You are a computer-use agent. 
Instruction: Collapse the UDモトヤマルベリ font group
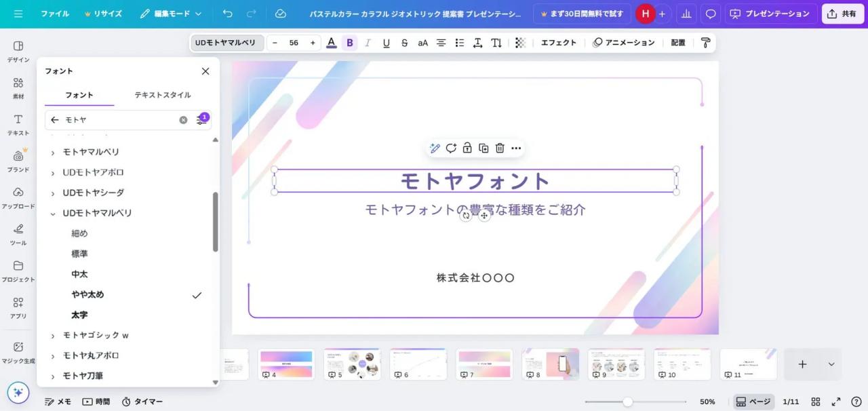coord(52,213)
